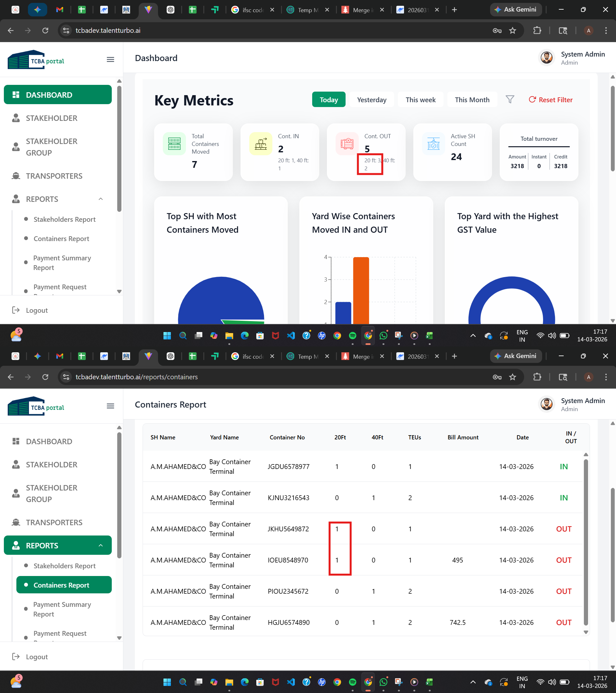This screenshot has height=693, width=616.
Task: Bookmark the page via star icon in the tcbadev.talentturbo.ai/reports/containers browser
Action: tap(513, 377)
